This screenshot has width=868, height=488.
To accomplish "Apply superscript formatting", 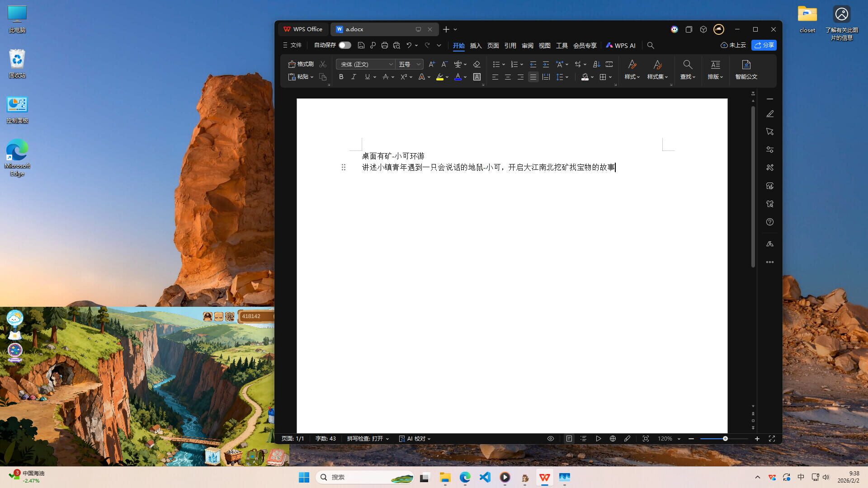I will pyautogui.click(x=403, y=77).
